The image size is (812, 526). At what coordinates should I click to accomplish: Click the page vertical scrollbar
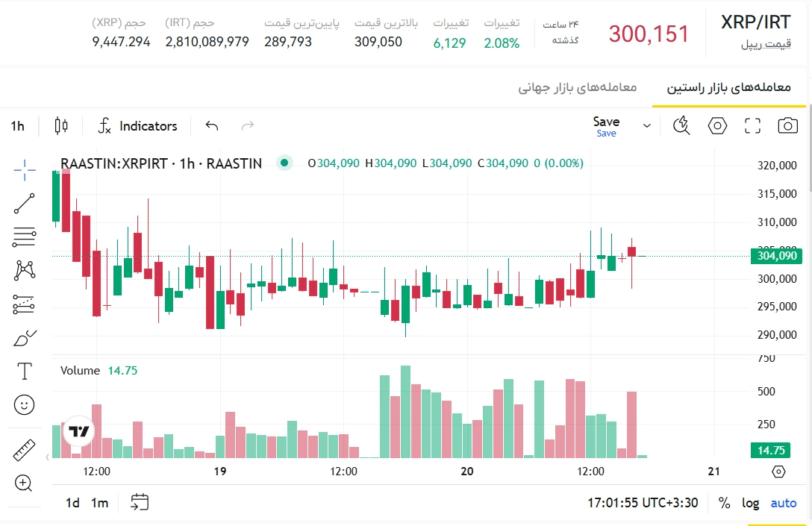pos(810,148)
